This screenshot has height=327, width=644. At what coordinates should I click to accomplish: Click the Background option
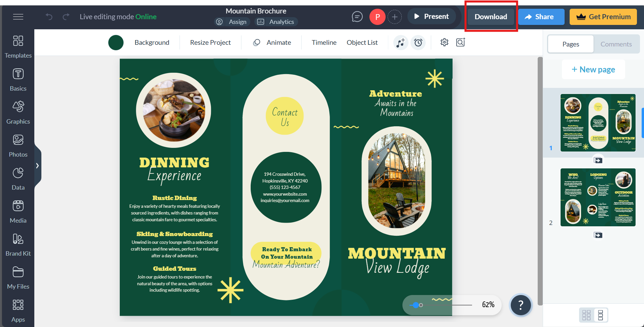[x=152, y=42]
